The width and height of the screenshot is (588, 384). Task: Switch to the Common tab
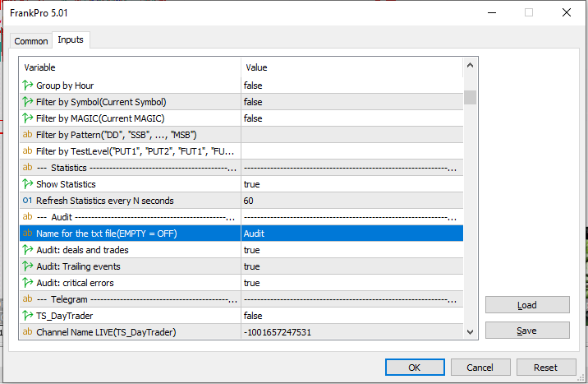[31, 41]
